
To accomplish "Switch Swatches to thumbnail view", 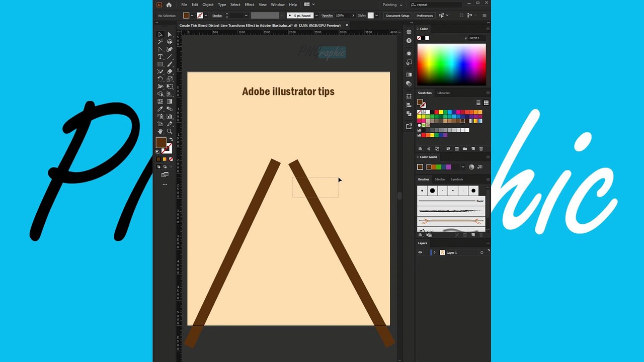I will point(486,103).
